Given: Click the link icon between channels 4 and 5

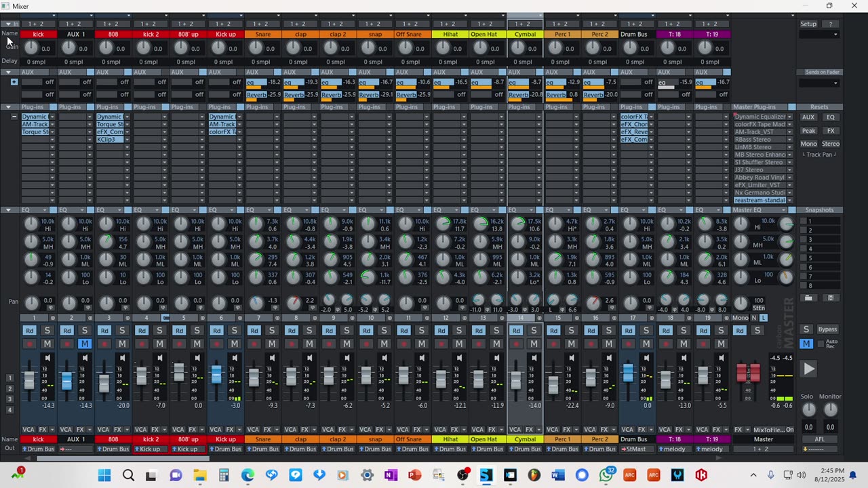Looking at the screenshot, I should point(165,318).
